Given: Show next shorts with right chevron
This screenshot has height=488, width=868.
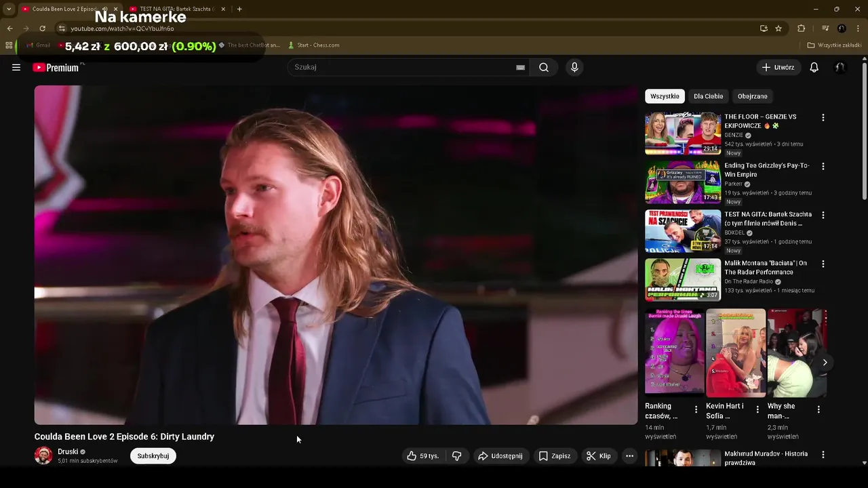Looking at the screenshot, I should tap(825, 363).
